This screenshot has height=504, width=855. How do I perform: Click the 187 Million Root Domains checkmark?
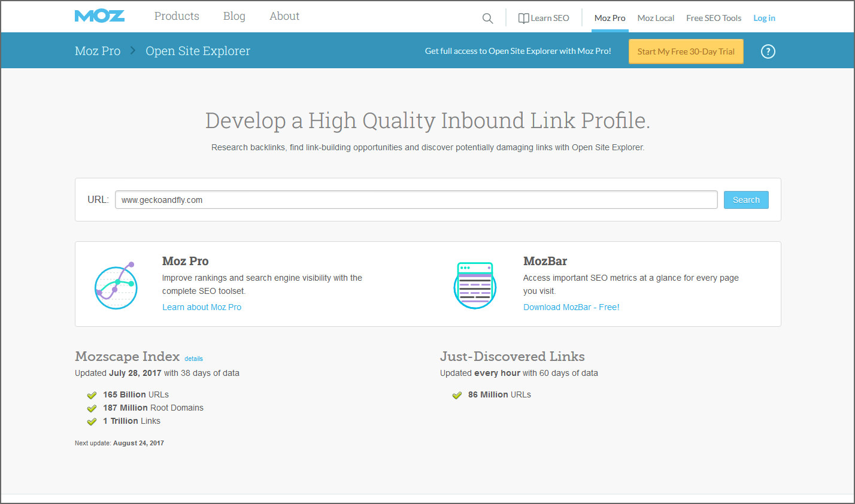(92, 408)
